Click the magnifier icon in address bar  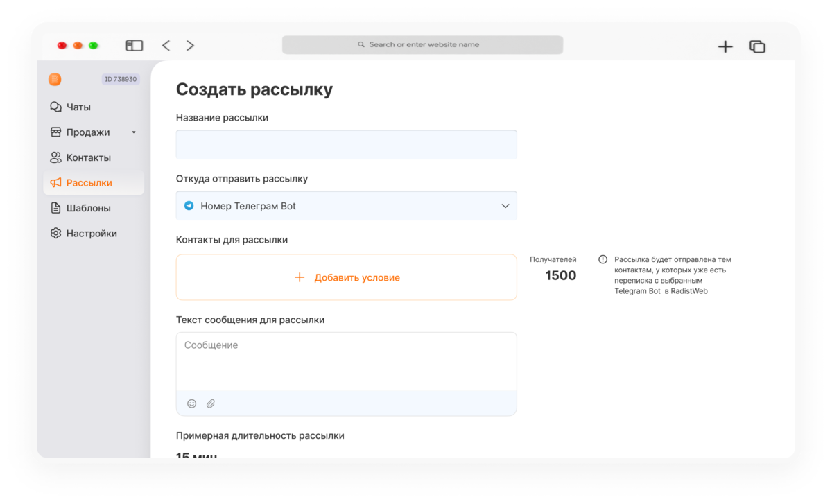(x=361, y=45)
